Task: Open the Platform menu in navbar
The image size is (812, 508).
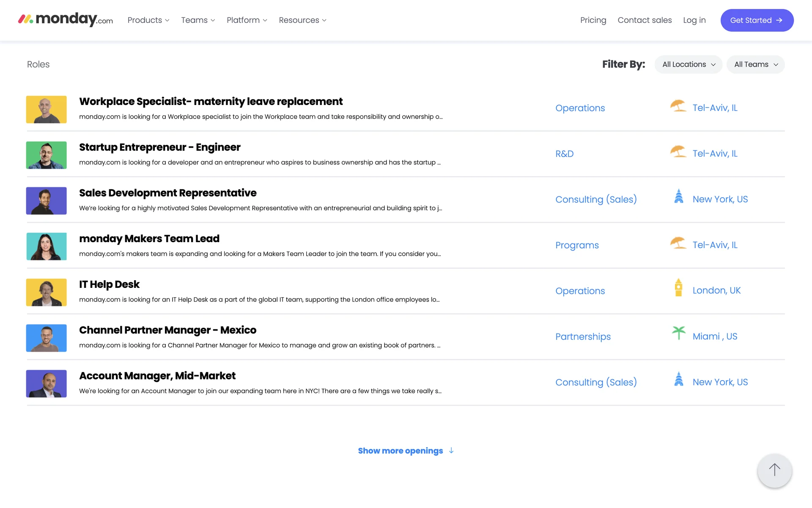Action: click(x=247, y=20)
